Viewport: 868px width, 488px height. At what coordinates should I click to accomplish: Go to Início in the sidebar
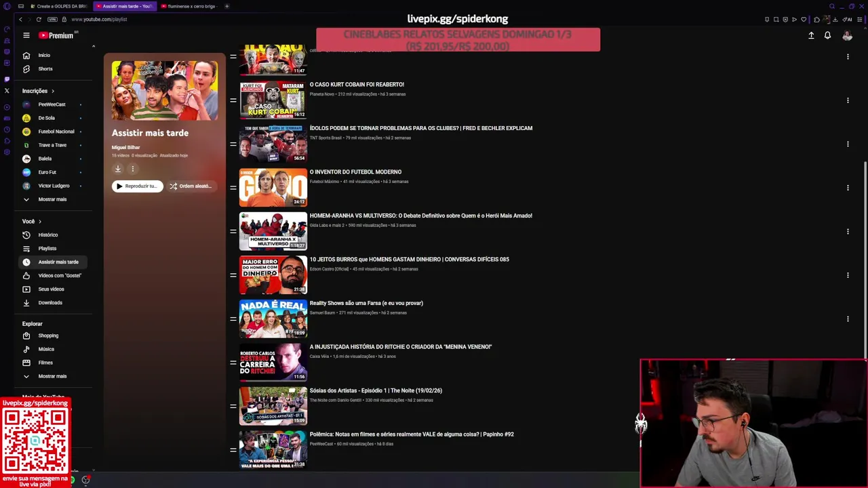tap(44, 55)
